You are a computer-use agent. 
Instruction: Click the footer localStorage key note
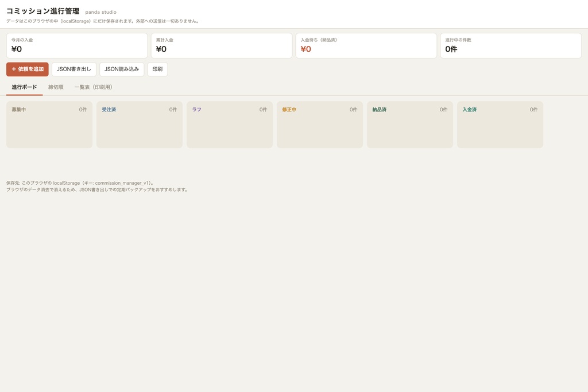click(x=80, y=183)
